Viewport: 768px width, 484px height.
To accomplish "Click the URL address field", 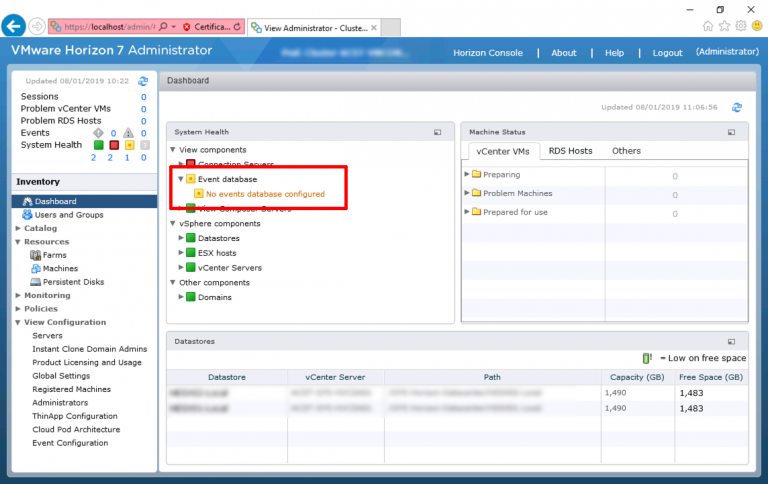I will click(110, 27).
